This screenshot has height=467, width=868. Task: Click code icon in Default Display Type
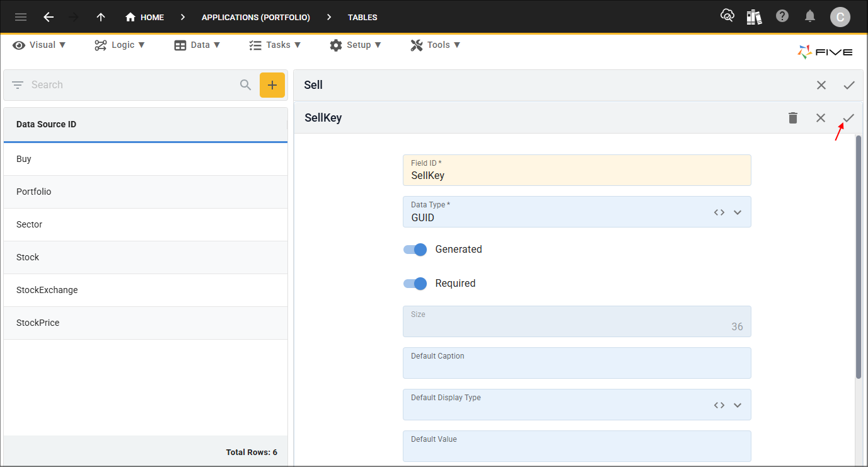[x=719, y=405]
